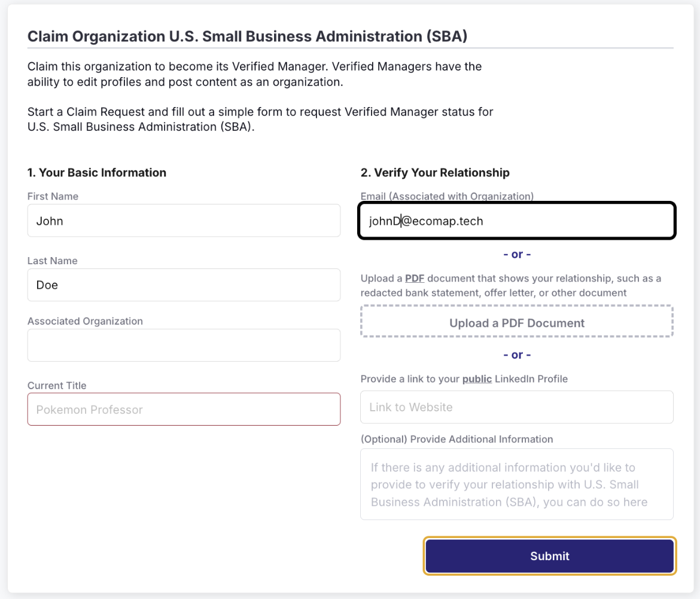
Task: Click the Last Name field containing Doe
Action: point(184,285)
